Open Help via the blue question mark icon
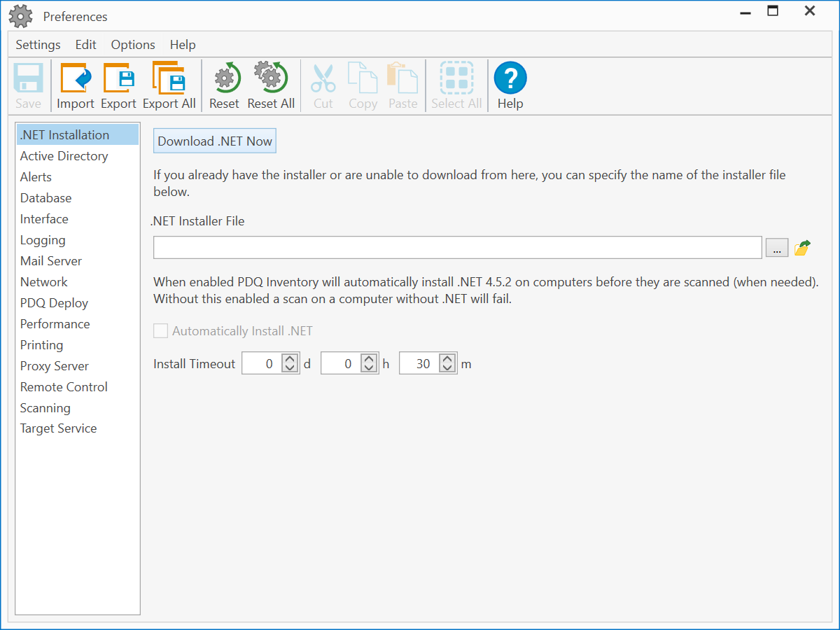Screen dimensions: 840x630 (510, 78)
